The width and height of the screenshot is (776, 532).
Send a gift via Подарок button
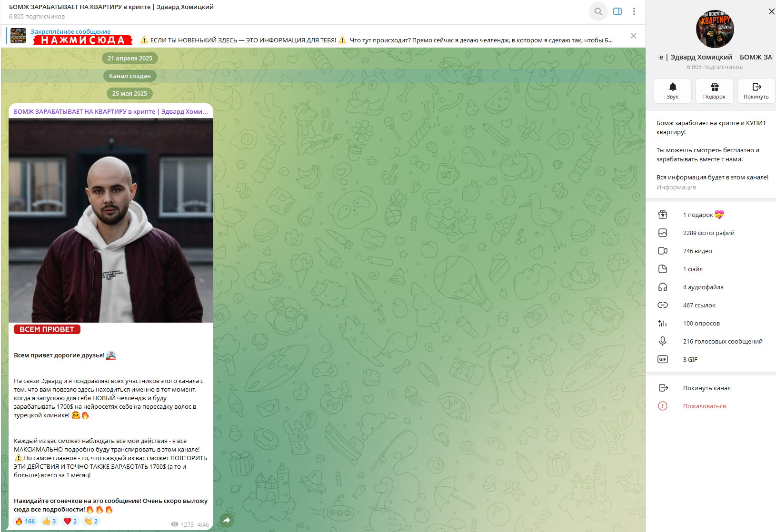714,90
